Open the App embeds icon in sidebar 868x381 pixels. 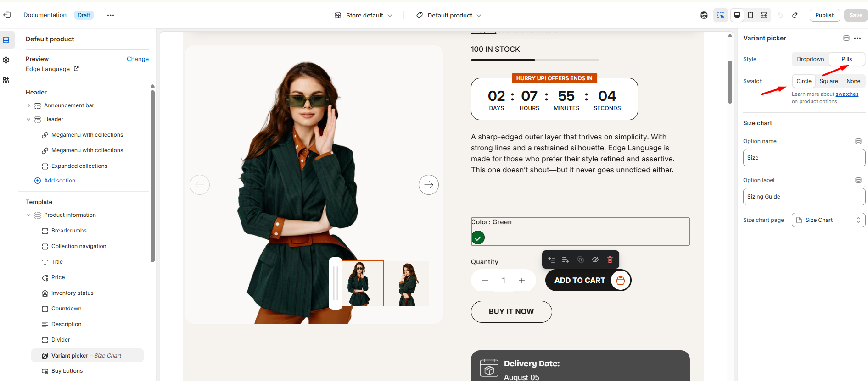click(6, 80)
